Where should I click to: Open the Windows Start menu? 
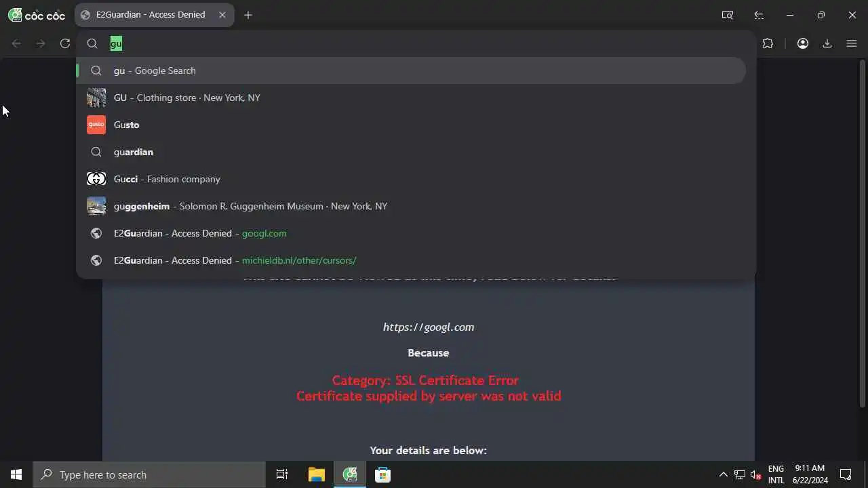[x=16, y=474]
